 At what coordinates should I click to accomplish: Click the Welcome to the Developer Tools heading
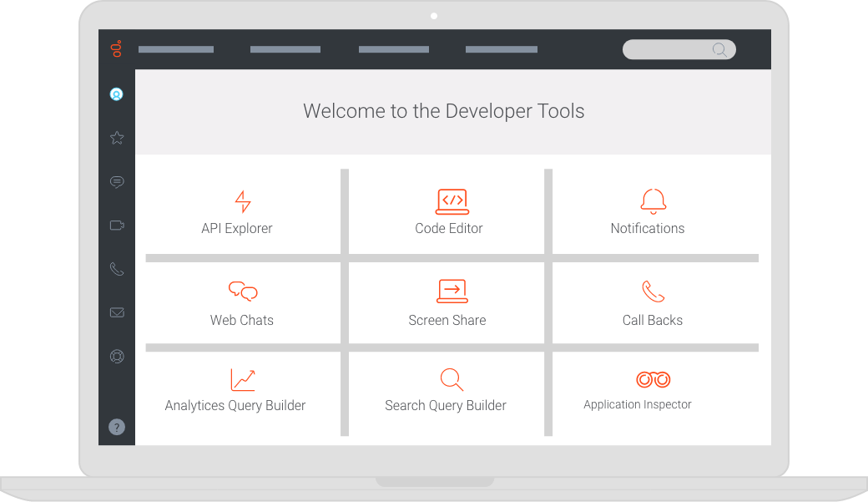click(444, 111)
